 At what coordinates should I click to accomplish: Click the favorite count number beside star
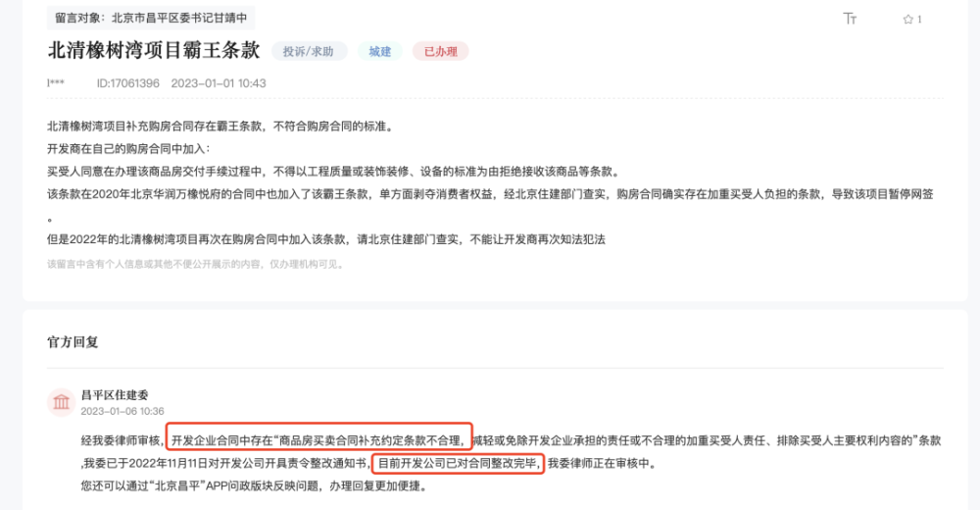pos(919,20)
